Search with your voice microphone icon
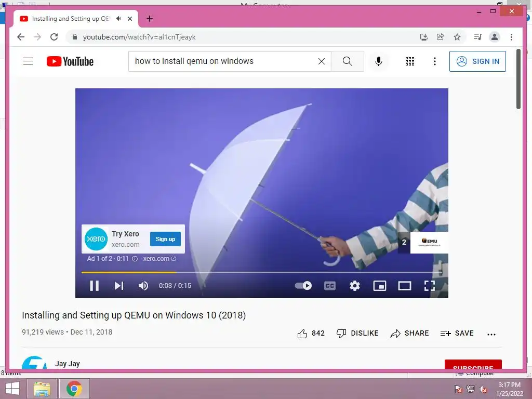This screenshot has height=399, width=532. [x=379, y=61]
